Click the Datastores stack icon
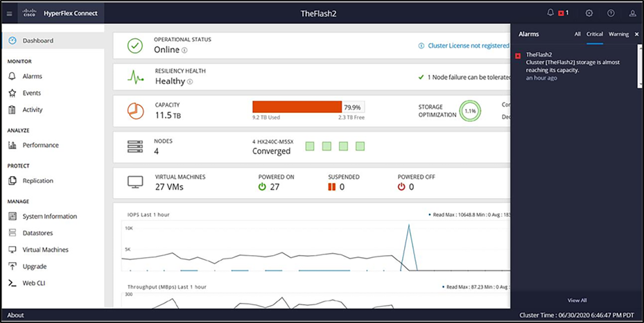Viewport: 644px width, 323px height. click(12, 233)
